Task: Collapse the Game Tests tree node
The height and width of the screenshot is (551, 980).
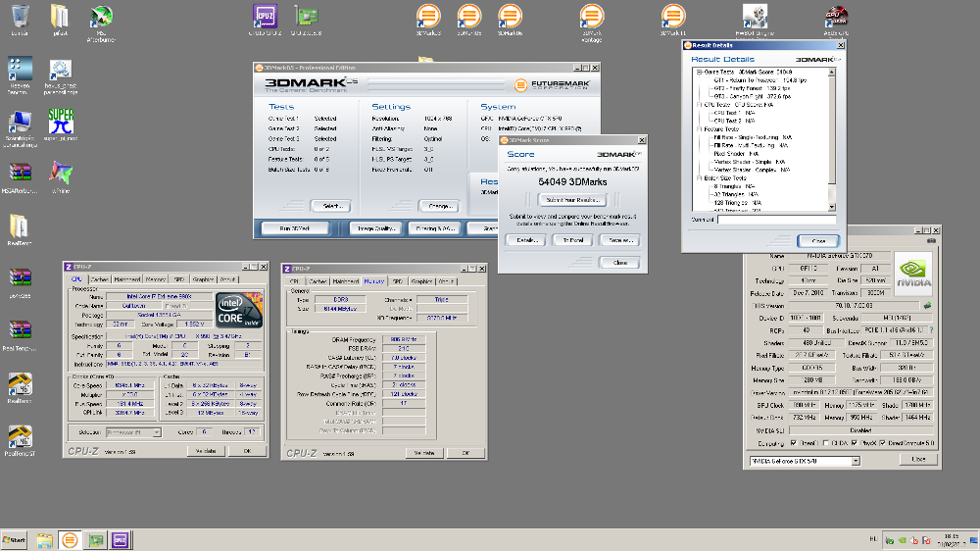Action: (700, 72)
